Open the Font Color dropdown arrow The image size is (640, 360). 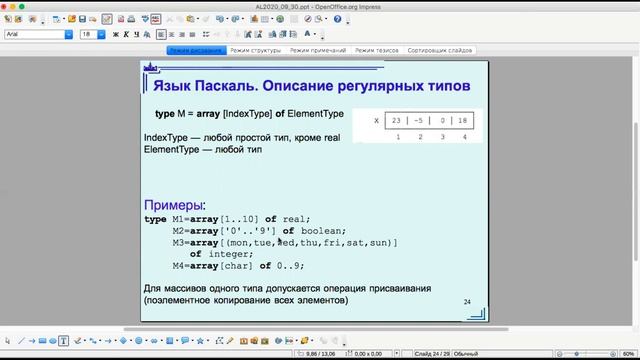[315, 34]
